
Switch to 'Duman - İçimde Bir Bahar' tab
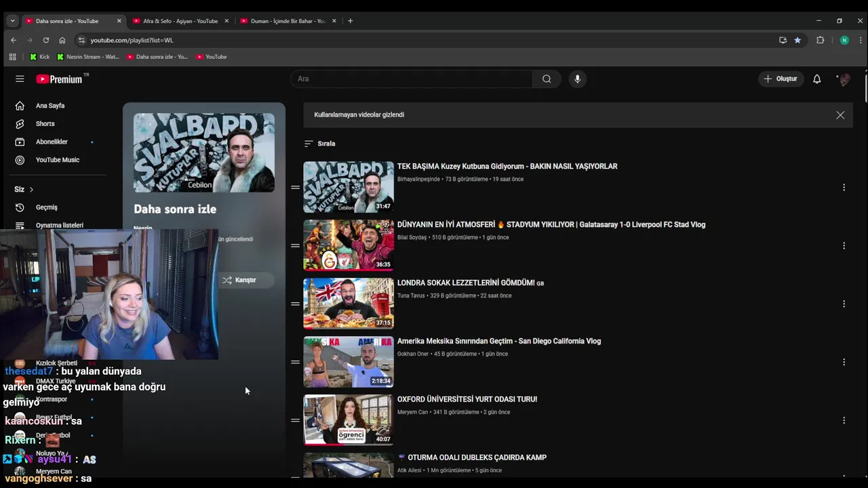(x=288, y=21)
